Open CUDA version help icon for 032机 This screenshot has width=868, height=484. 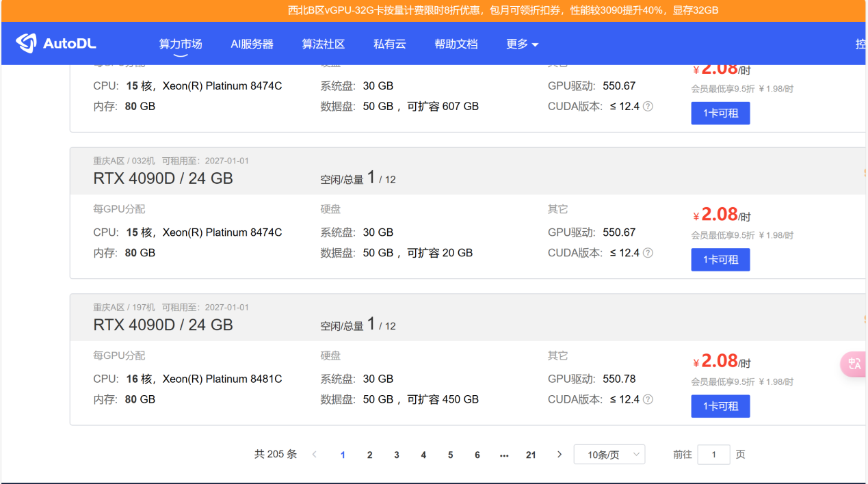click(x=648, y=253)
